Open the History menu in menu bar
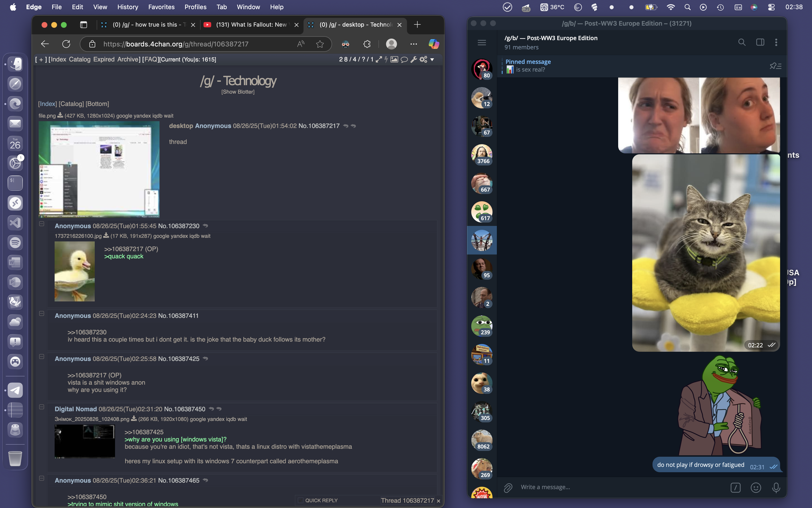This screenshot has height=508, width=812. (x=128, y=7)
